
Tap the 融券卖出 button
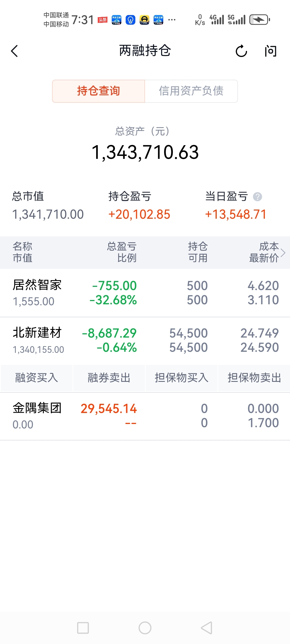[109, 378]
